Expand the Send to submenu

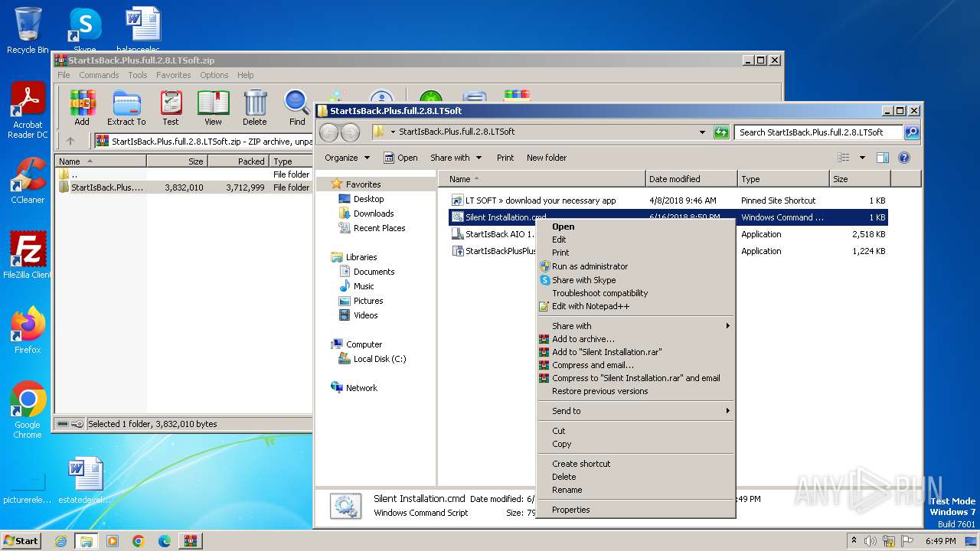(x=635, y=411)
